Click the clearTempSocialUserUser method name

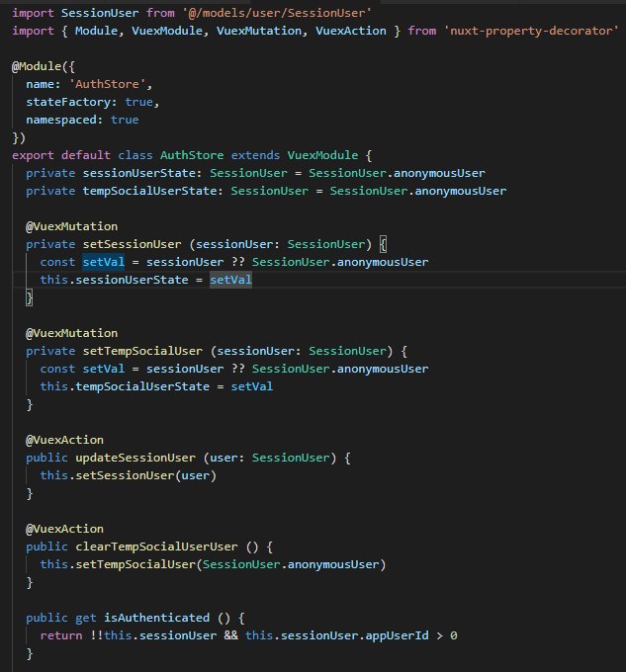point(156,546)
